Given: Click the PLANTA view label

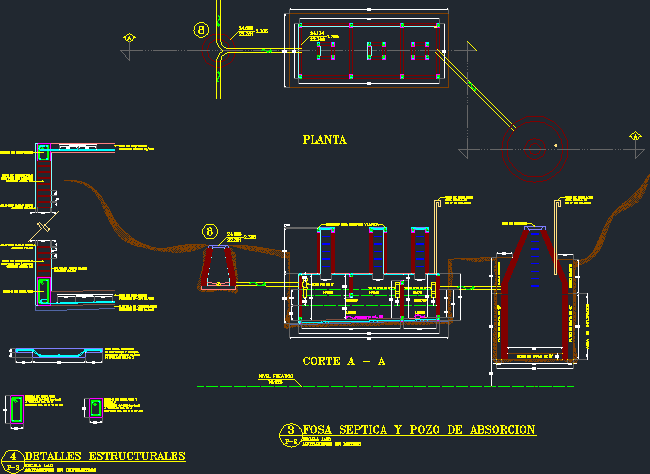Looking at the screenshot, I should pos(324,140).
